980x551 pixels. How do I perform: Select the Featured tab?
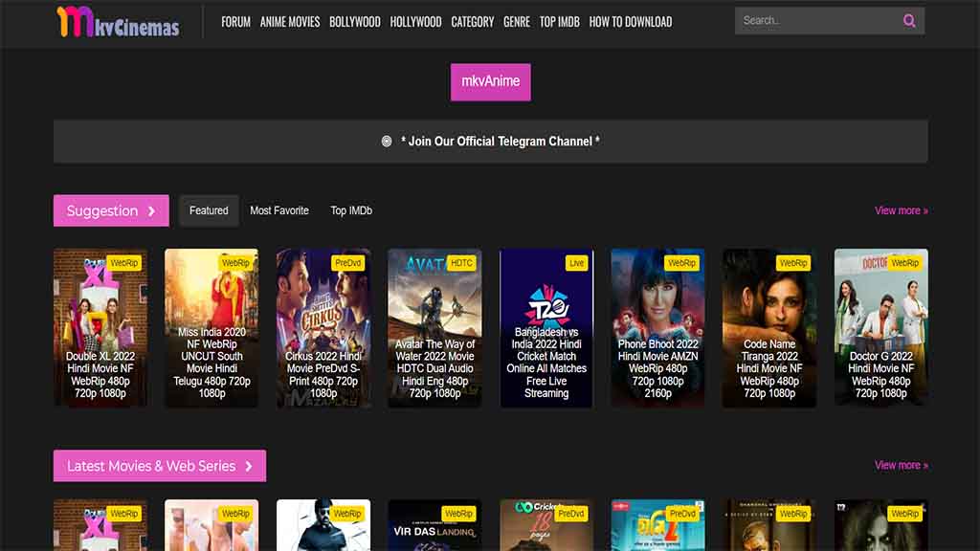pos(209,210)
